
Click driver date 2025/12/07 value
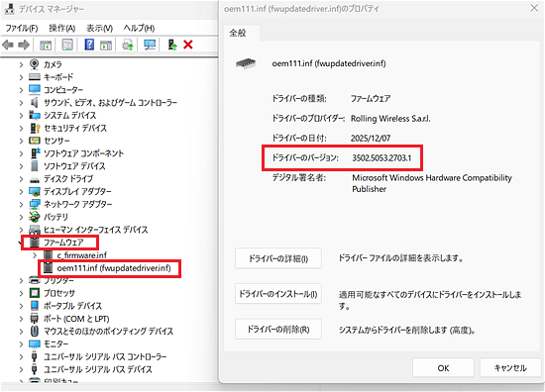pyautogui.click(x=371, y=139)
